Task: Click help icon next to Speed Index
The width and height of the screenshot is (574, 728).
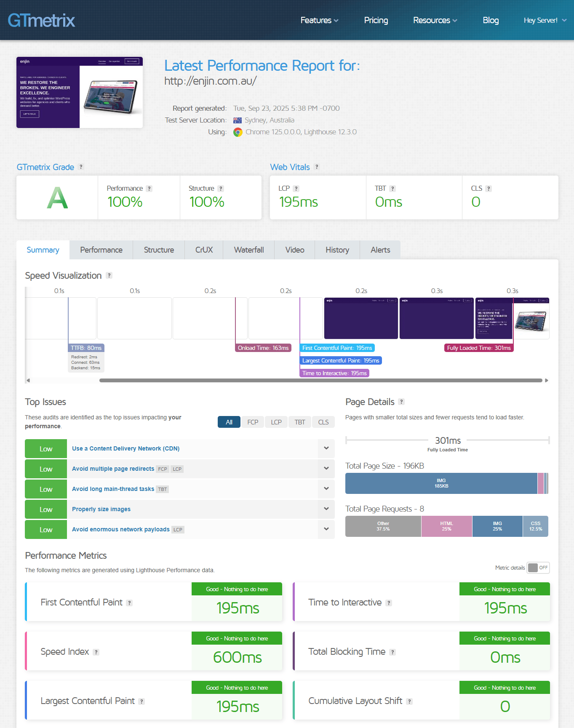Action: (96, 652)
